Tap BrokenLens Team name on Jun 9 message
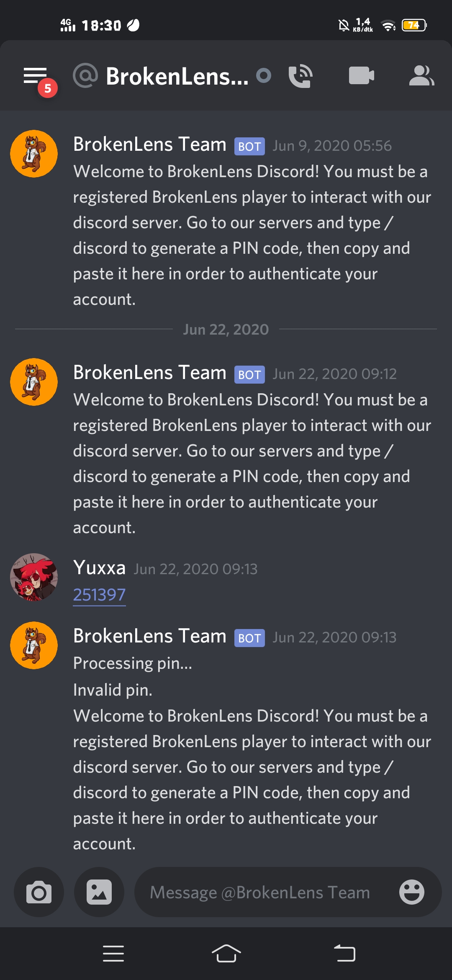Image resolution: width=452 pixels, height=980 pixels. (150, 144)
